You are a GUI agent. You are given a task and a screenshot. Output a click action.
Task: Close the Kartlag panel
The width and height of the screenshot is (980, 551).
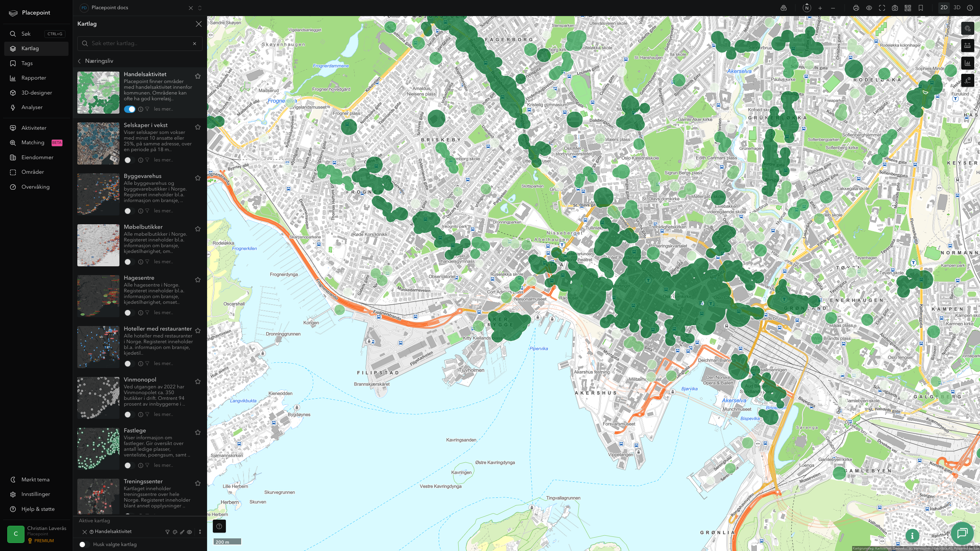click(x=199, y=24)
